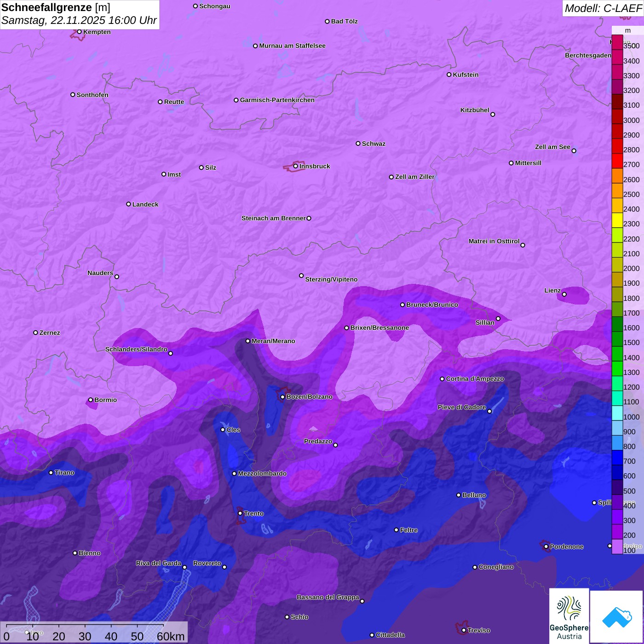Select the 3500 m legend color swatch
This screenshot has width=644, height=644.
click(617, 42)
